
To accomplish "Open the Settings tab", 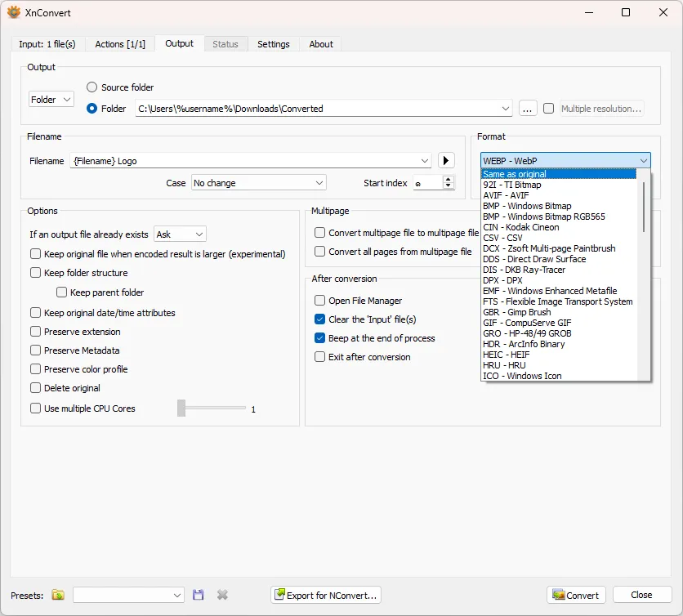I will point(274,44).
